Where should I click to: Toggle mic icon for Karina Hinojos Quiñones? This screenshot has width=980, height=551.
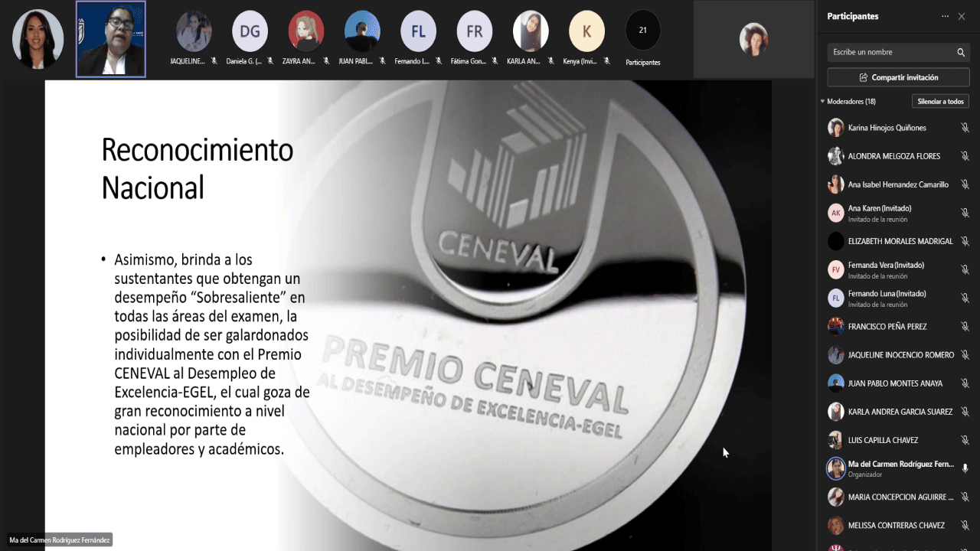click(965, 128)
